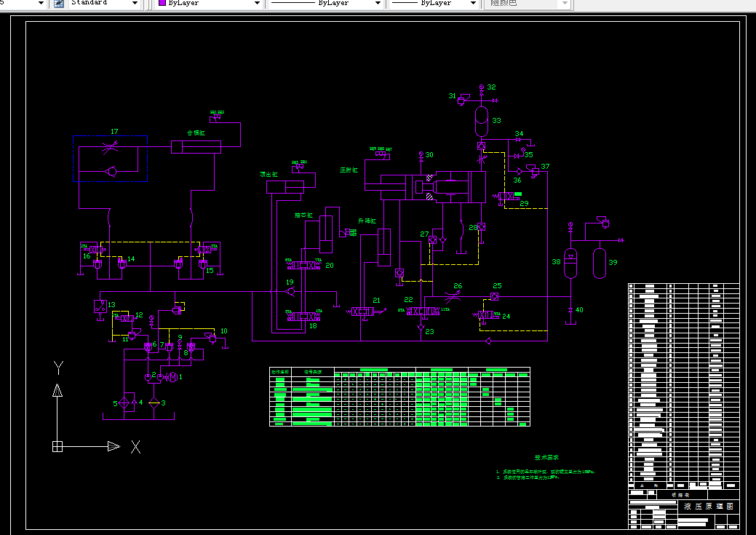Click the magenta ByLayer color swatch

tap(162, 3)
